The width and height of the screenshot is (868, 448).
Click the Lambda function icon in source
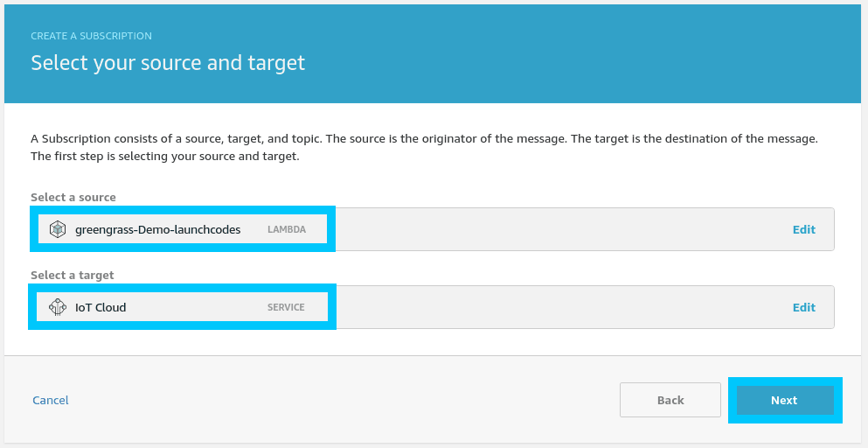(x=58, y=229)
